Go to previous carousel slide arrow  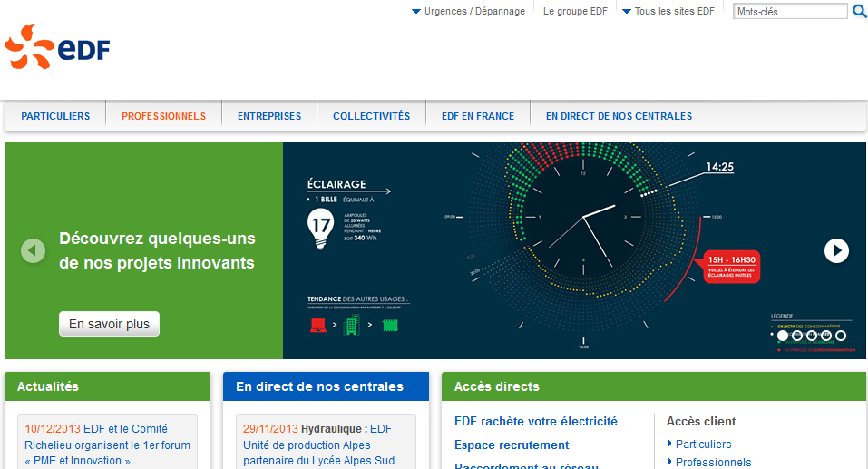coord(33,251)
